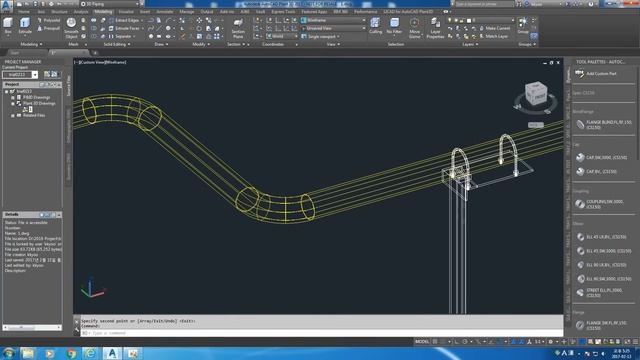This screenshot has height=360, width=640.
Task: Choose the Presspull tool
Action: tap(48, 28)
